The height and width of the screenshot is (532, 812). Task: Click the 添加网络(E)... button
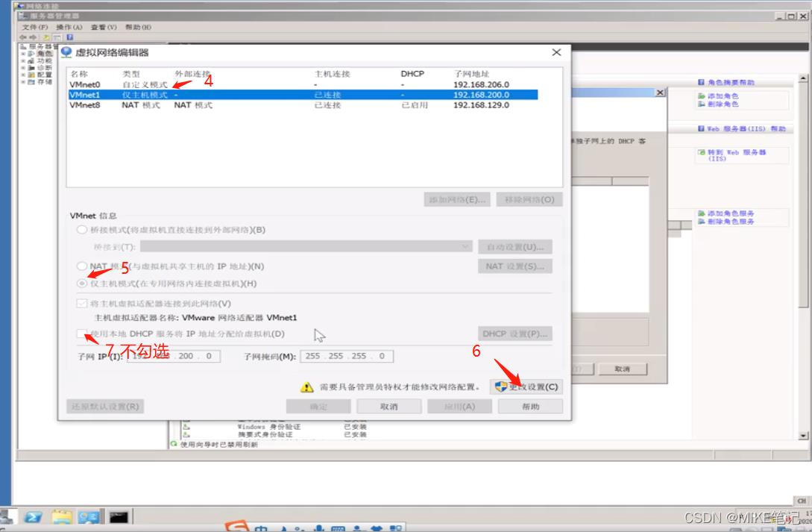(x=457, y=199)
